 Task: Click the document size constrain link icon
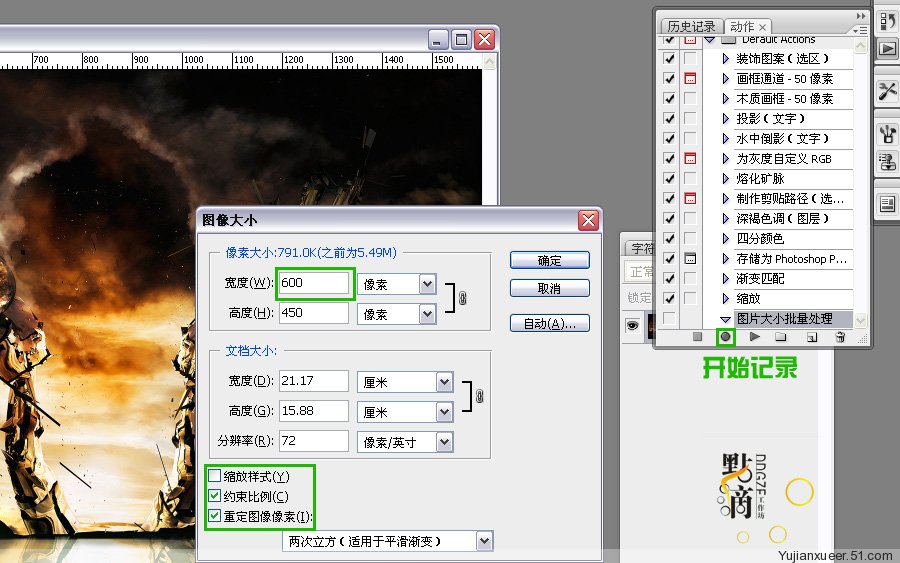pos(480,396)
